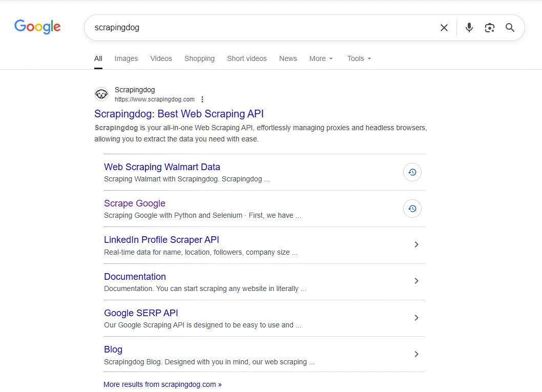This screenshot has height=392, width=542.
Task: Click the Scrapingdog favicon
Action: click(101, 94)
